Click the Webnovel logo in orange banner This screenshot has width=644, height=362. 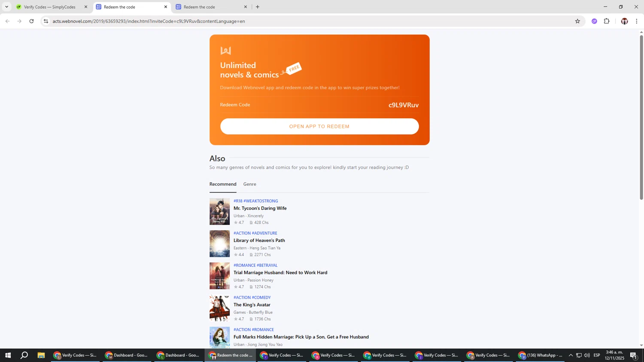coord(225,51)
